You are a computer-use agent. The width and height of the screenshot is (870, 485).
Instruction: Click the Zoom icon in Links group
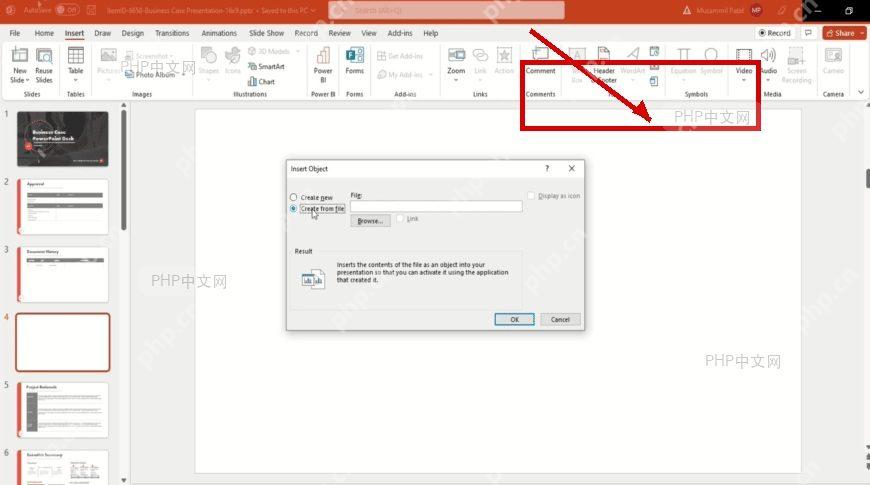[456, 55]
